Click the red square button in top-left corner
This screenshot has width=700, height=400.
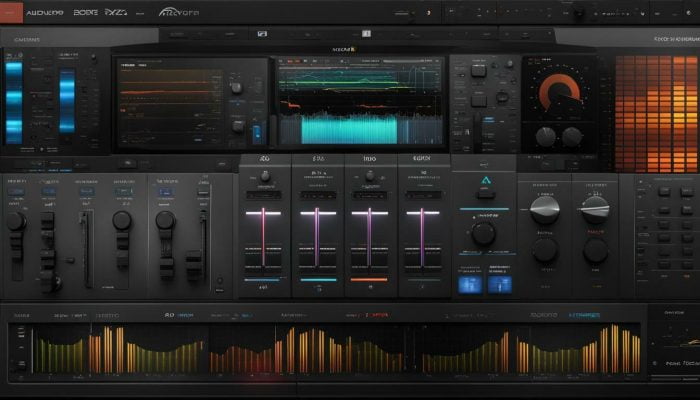[x=11, y=13]
